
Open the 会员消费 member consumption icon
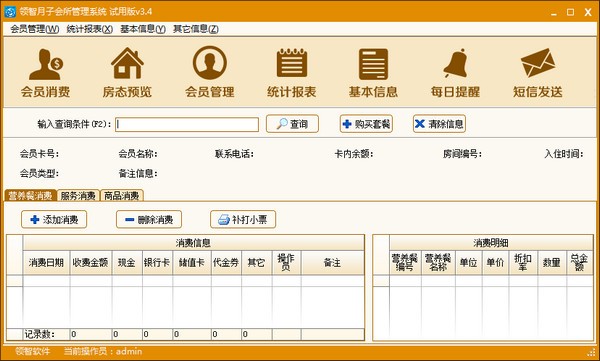tap(46, 64)
